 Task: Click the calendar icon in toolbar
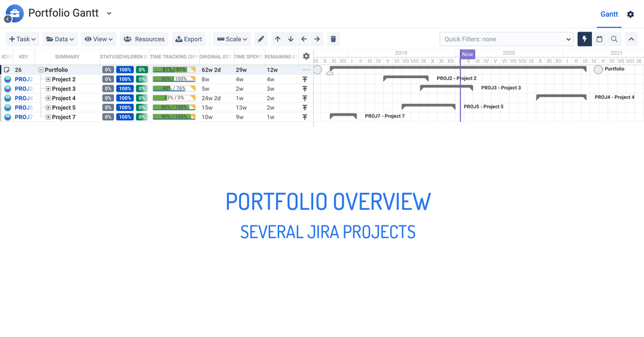600,39
